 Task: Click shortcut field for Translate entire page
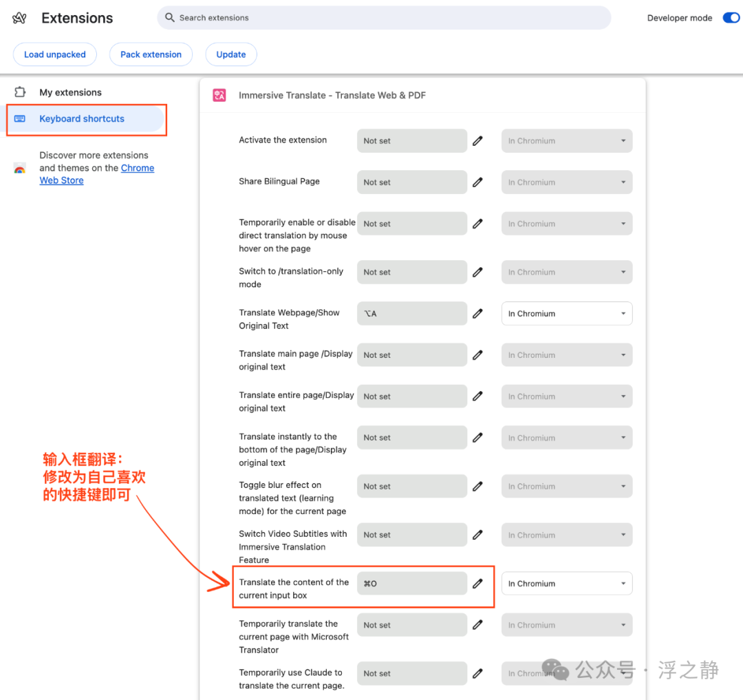412,396
